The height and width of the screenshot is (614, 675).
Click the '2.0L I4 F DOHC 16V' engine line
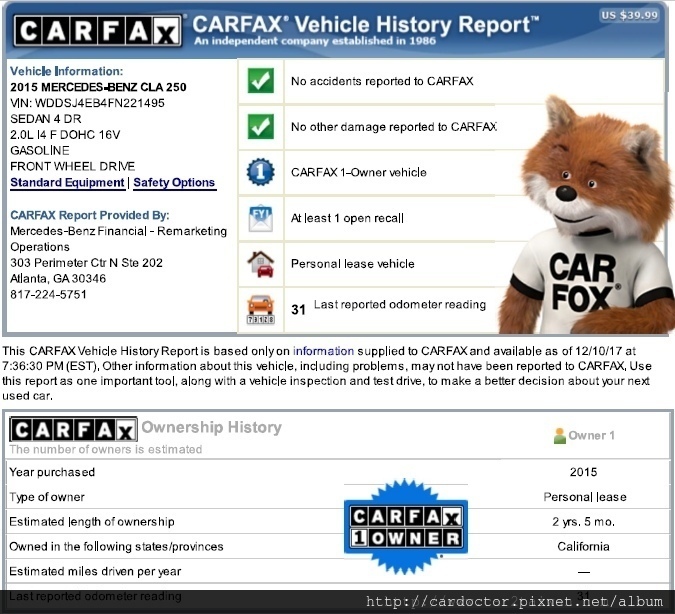click(x=65, y=135)
